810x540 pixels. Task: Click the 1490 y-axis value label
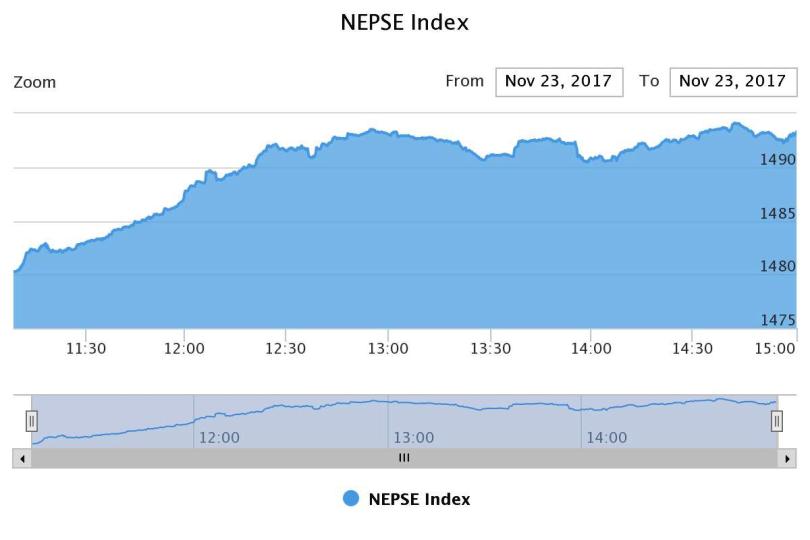point(777,160)
